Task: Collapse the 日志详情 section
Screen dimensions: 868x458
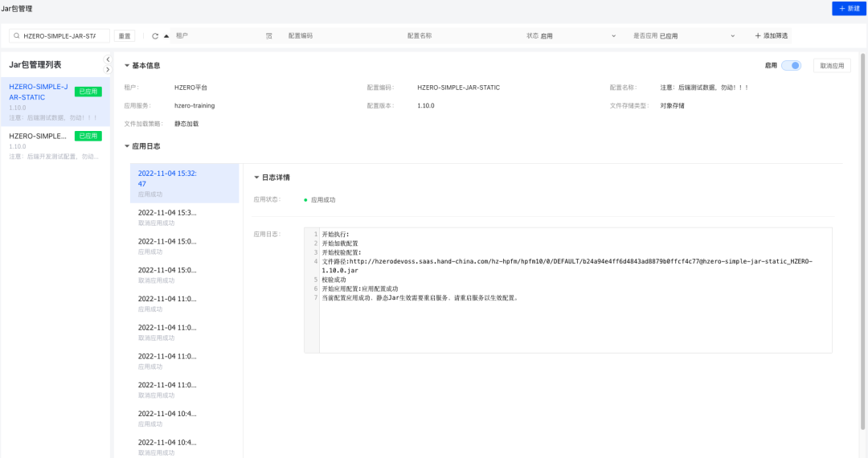Action: [256, 178]
